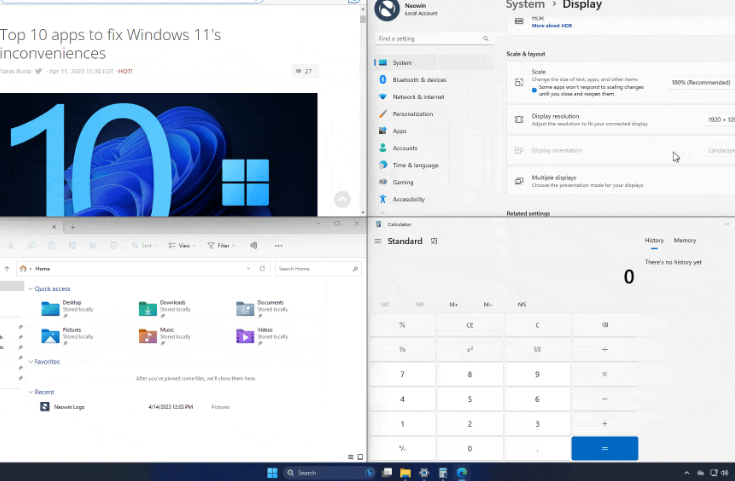The width and height of the screenshot is (735, 481).
Task: Click the Windows Start button on the taskbar
Action: click(x=273, y=472)
